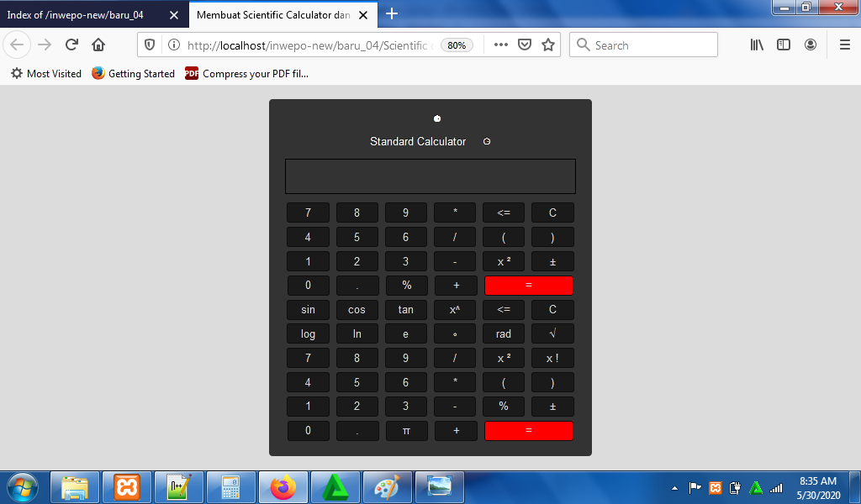Screen dimensions: 861x504
Task: Click the e constant button
Action: point(406,334)
